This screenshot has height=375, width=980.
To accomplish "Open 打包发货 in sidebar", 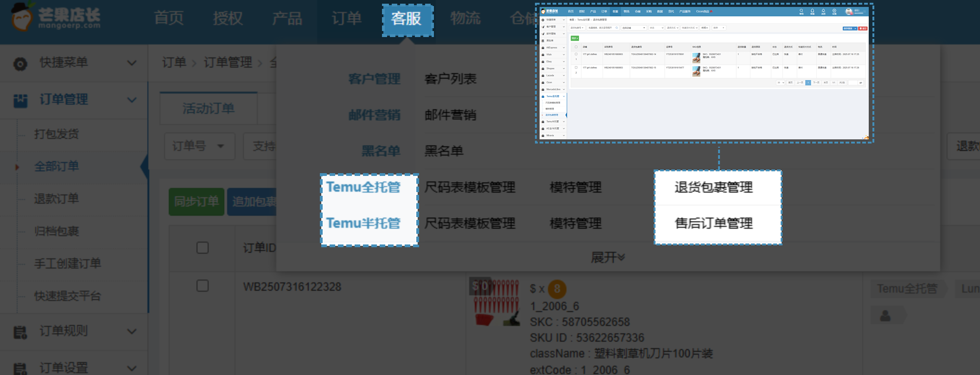I will (57, 134).
